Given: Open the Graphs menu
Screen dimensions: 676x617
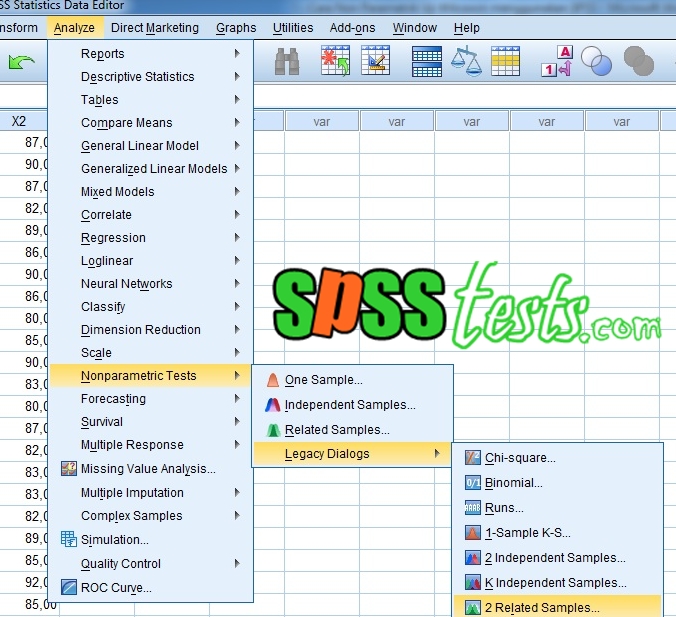Looking at the screenshot, I should pos(236,28).
